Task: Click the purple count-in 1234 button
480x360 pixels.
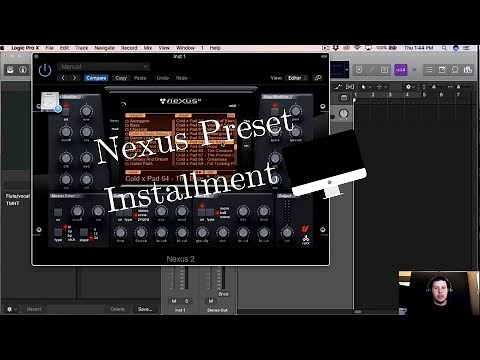Action: point(401,70)
